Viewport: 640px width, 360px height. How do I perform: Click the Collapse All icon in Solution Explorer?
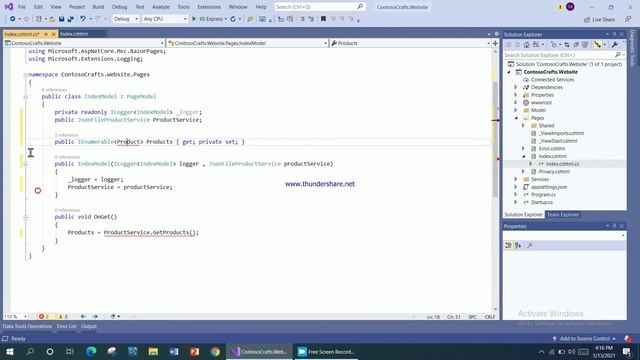coord(576,45)
